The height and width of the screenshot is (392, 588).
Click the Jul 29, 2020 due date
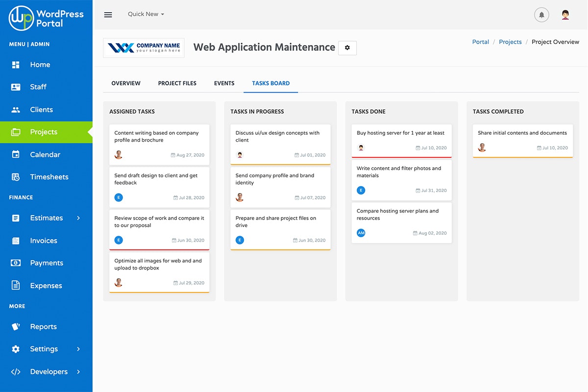tap(189, 283)
